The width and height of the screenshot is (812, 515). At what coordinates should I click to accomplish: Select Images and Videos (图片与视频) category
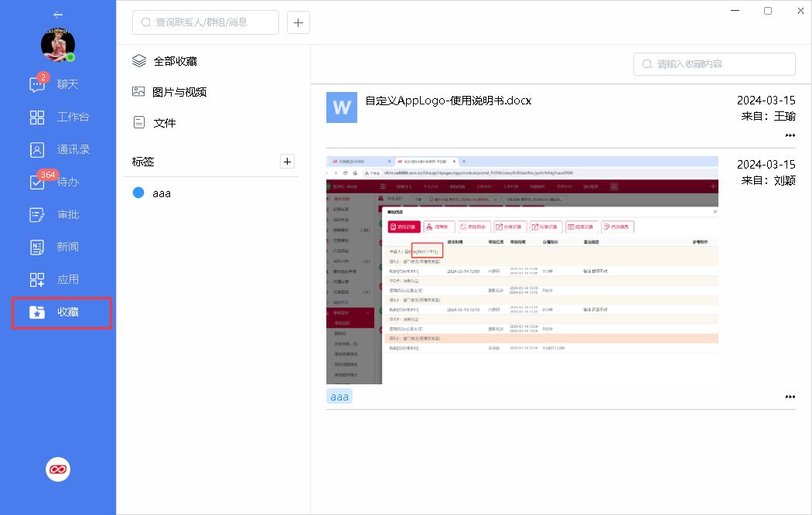(179, 92)
